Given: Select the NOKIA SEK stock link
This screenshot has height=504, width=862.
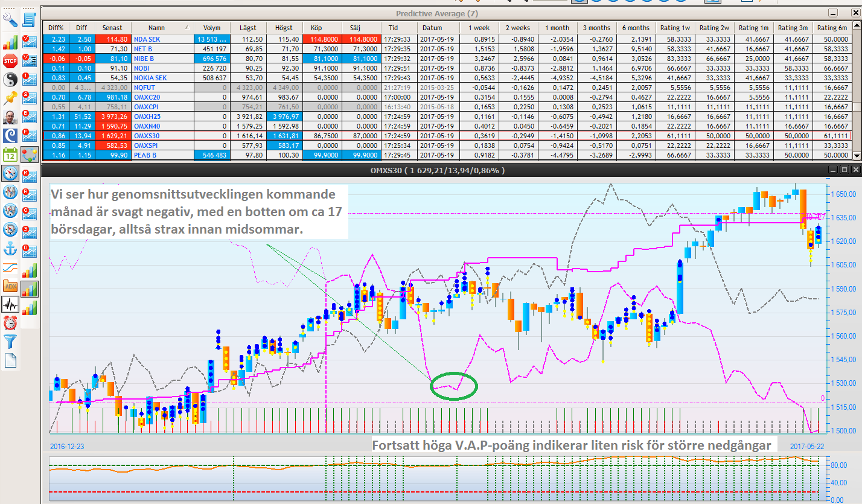Looking at the screenshot, I should point(150,78).
